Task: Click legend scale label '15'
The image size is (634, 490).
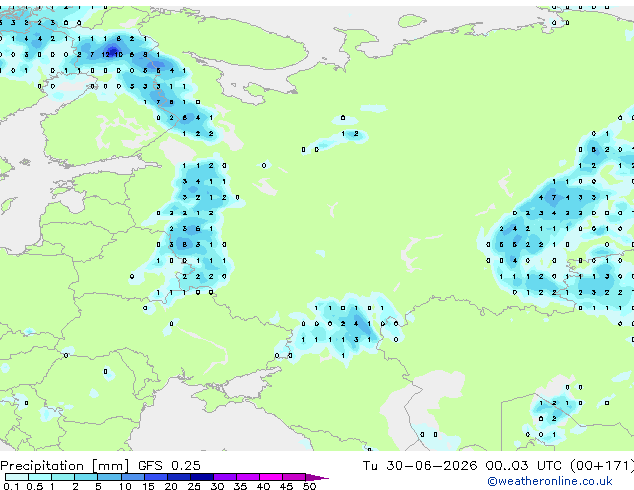Action: 148,486
